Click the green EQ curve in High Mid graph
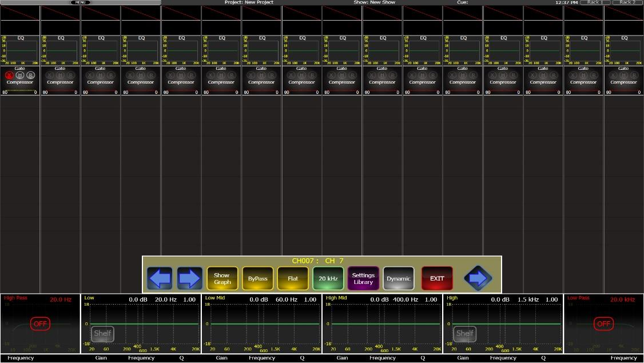This screenshot has width=644, height=363. pos(385,324)
